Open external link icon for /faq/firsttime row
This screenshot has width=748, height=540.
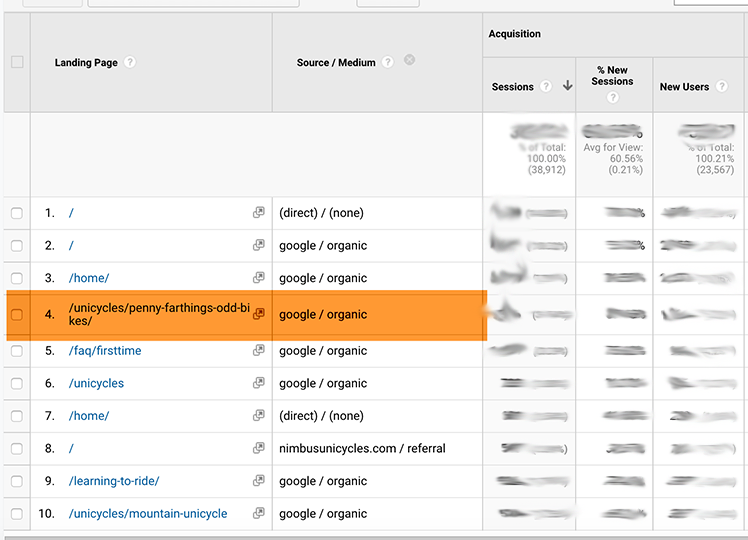tap(259, 351)
